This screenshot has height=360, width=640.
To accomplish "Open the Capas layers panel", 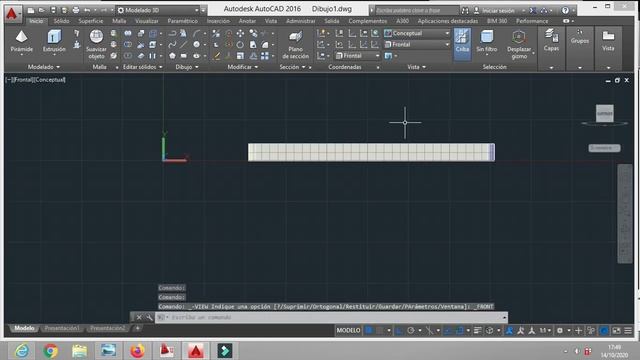I will click(x=551, y=40).
